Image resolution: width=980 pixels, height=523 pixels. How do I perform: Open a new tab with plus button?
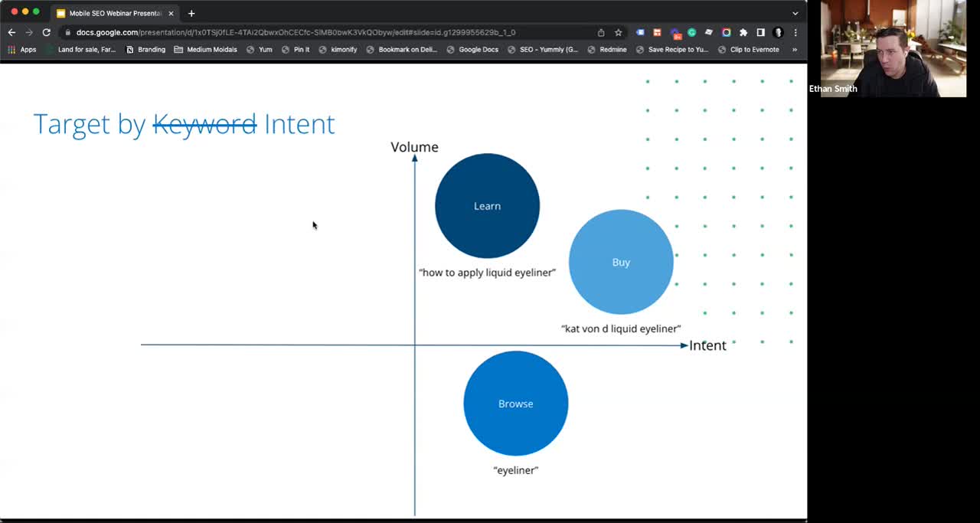191,13
